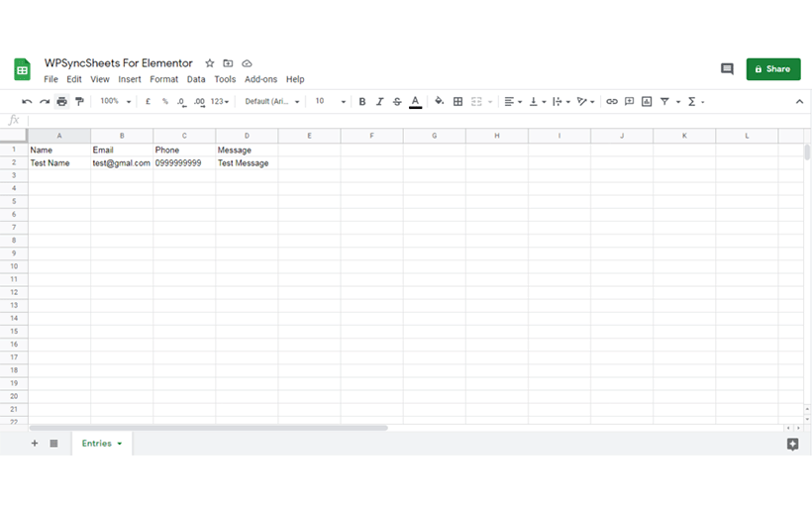812x505 pixels.
Task: Click the Insert comment icon
Action: pos(629,102)
